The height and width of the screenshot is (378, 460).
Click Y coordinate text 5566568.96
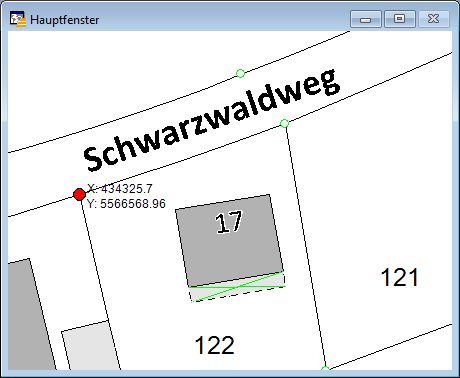click(126, 204)
